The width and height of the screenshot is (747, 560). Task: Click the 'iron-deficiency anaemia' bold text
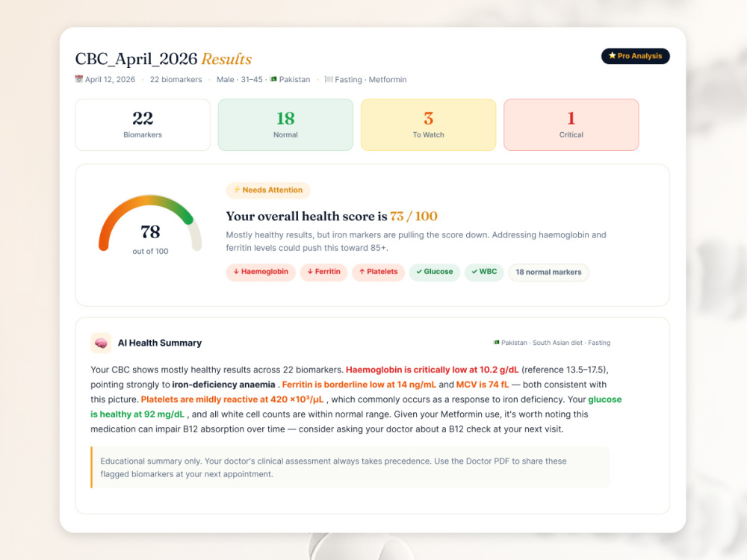tap(223, 385)
